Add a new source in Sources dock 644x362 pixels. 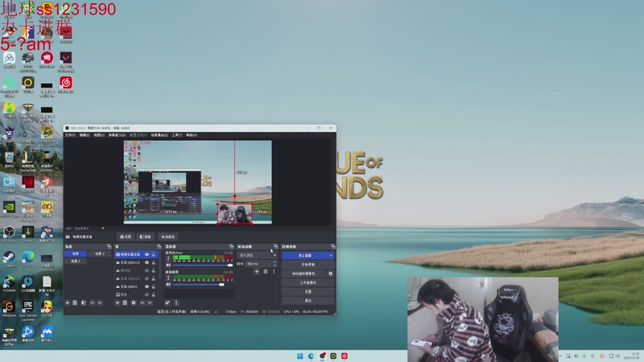(117, 303)
